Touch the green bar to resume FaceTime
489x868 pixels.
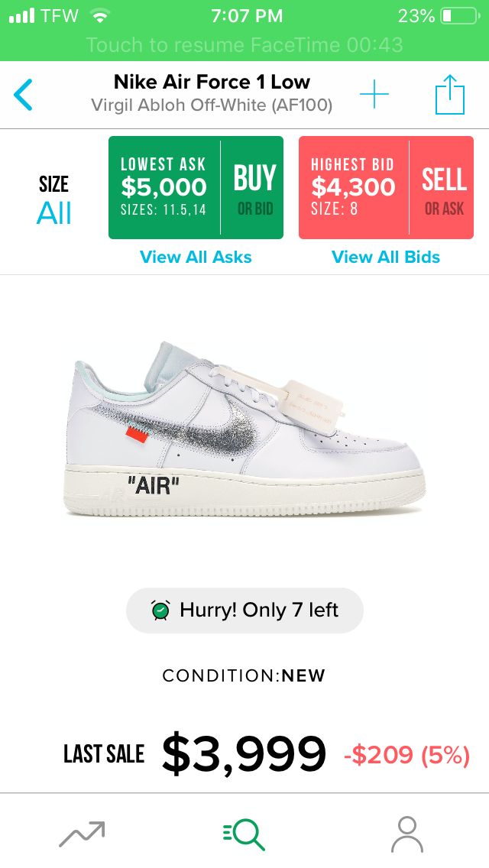tap(244, 44)
